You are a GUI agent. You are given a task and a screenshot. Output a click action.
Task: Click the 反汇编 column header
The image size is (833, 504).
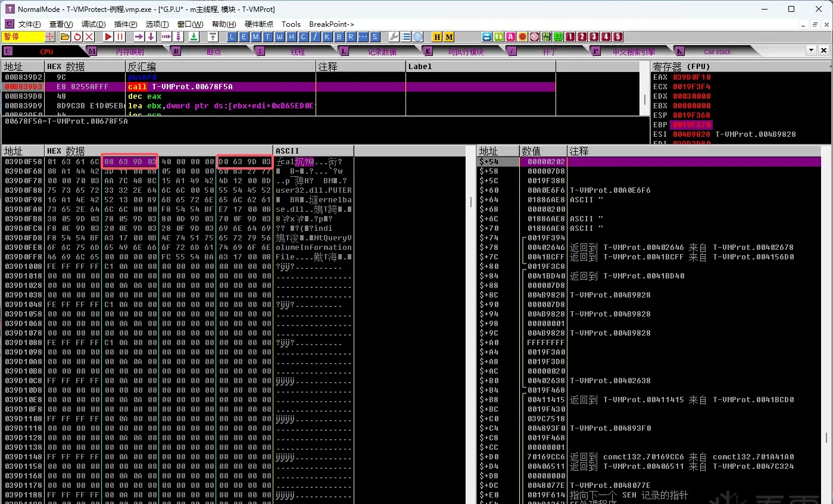point(220,67)
